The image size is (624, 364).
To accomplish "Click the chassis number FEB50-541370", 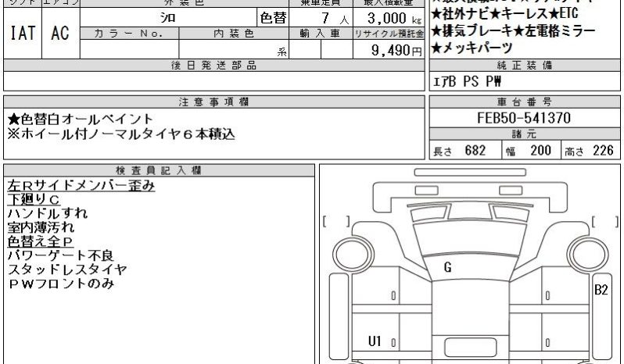I will click(524, 118).
